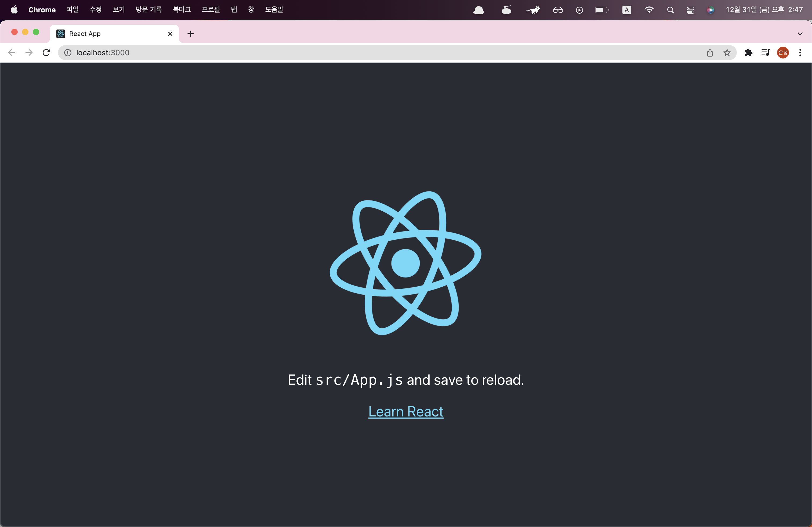Viewport: 812px width, 527px height.
Task: Open the Extensions puzzle icon
Action: 749,53
